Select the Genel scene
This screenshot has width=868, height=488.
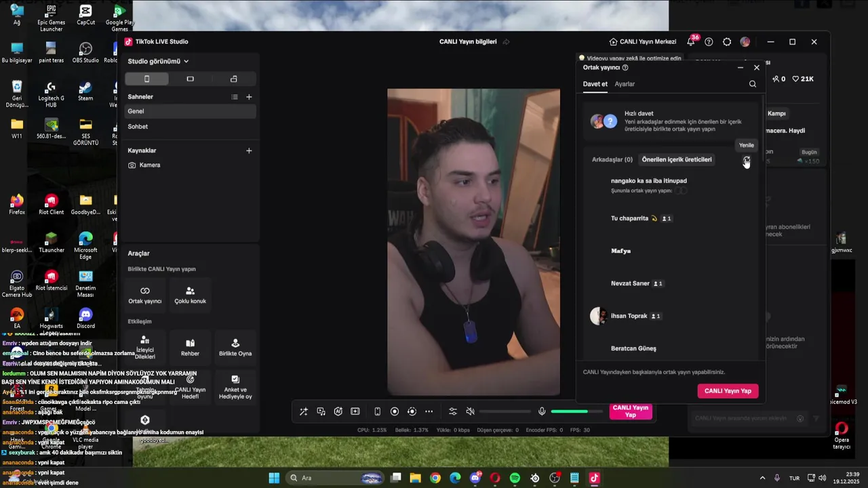[191, 111]
